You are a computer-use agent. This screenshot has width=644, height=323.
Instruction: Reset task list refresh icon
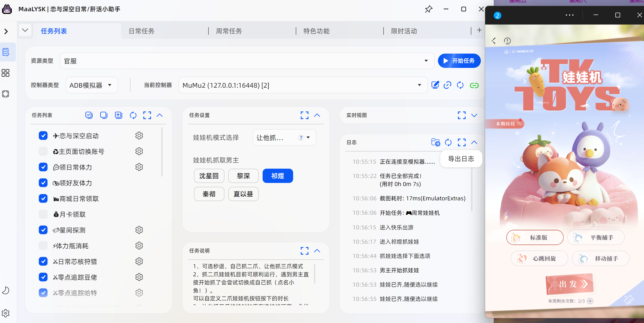133,115
